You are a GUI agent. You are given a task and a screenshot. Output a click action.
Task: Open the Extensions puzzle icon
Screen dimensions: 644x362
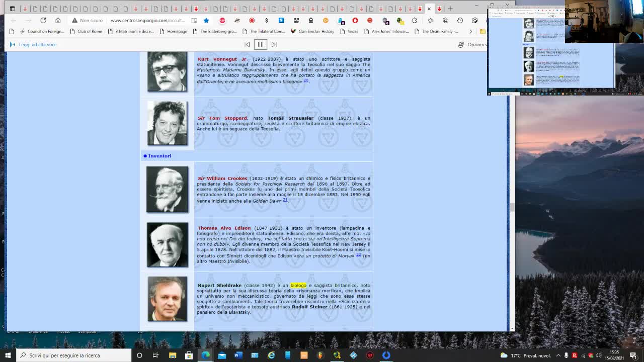[415, 20]
